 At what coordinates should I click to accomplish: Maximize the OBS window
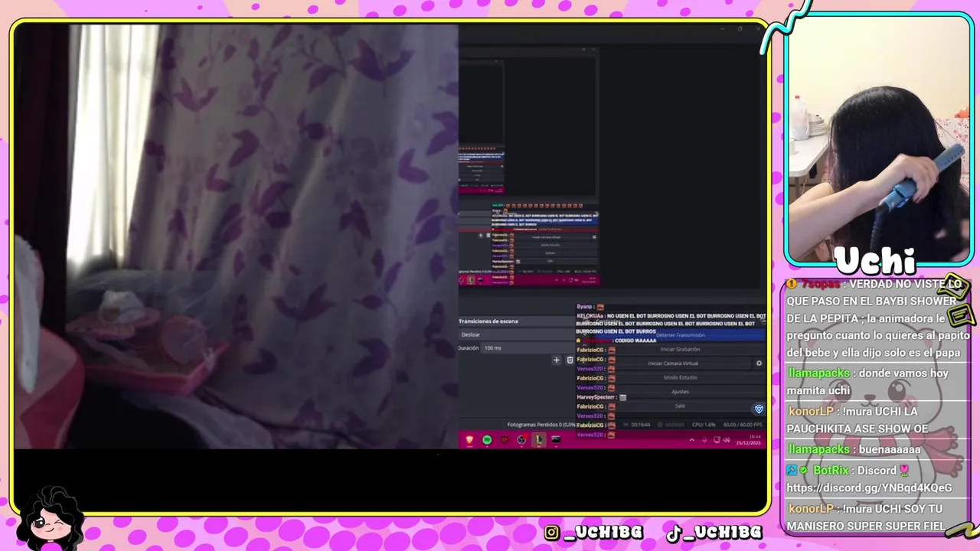tap(740, 29)
